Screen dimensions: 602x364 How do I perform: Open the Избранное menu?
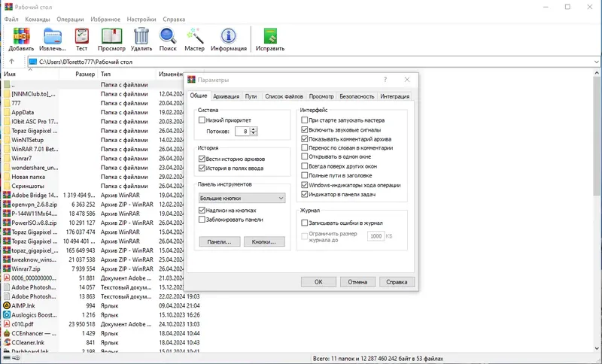point(105,20)
